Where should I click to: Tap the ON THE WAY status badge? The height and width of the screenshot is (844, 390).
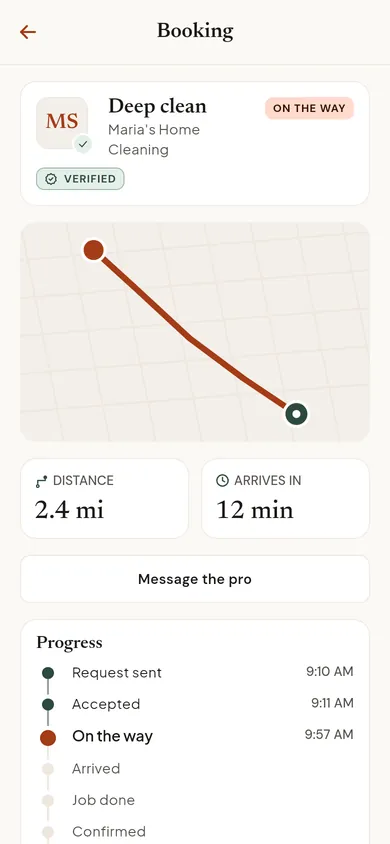309,108
